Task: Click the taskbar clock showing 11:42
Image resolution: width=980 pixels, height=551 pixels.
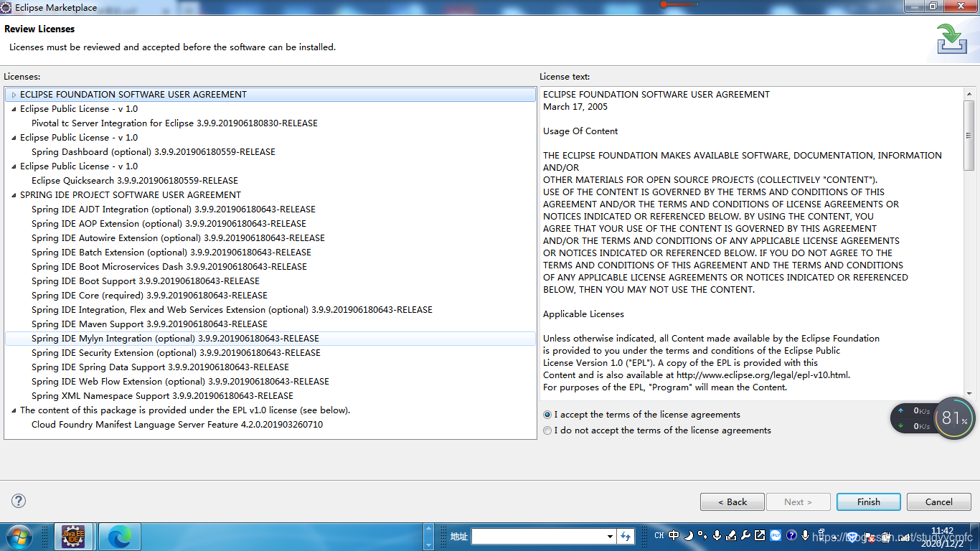Action: click(942, 536)
